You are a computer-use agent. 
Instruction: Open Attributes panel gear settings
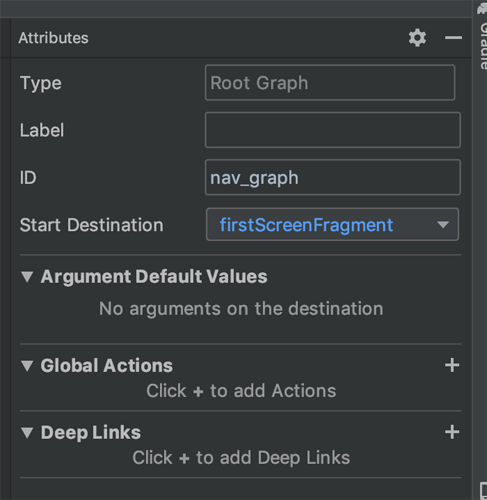click(x=417, y=38)
